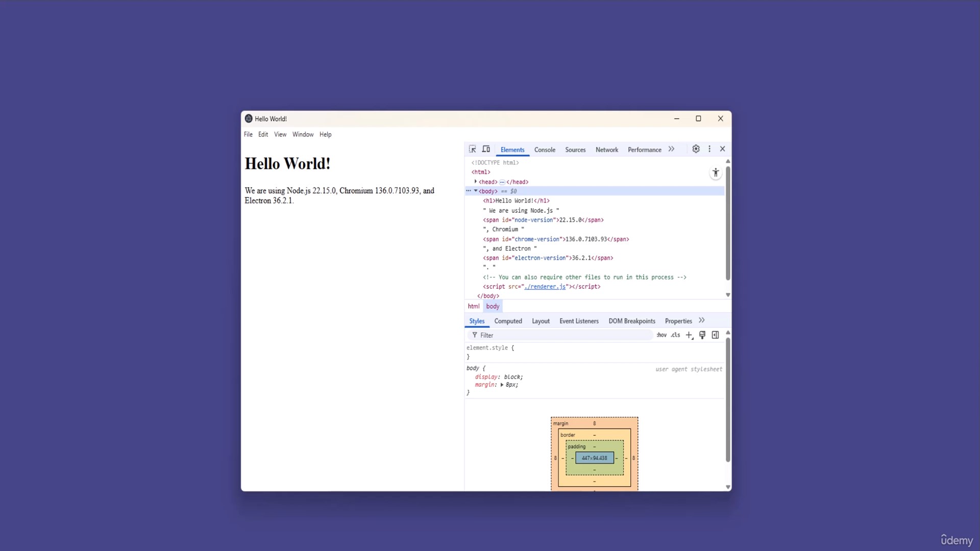Open the Event Listeners tab
The width and height of the screenshot is (980, 551).
tap(579, 321)
